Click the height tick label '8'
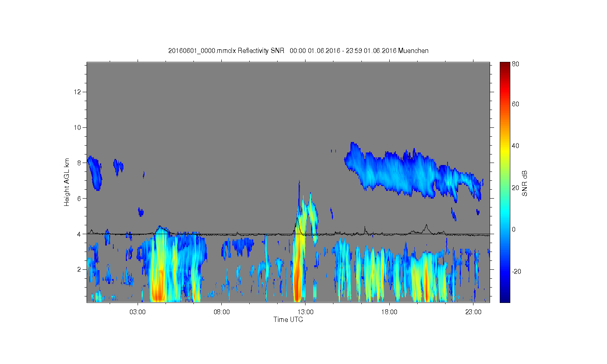Viewport: 607px width, 364px height. (79, 163)
